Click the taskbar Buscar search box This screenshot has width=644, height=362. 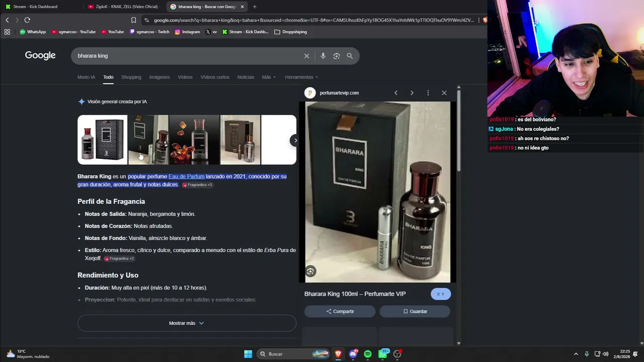[293, 354]
